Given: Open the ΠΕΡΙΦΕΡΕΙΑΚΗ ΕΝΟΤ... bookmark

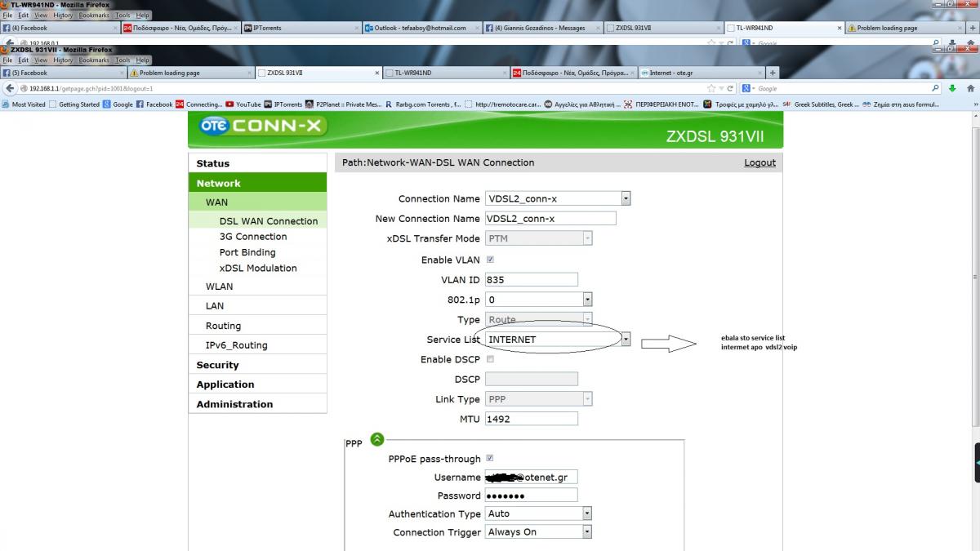Looking at the screenshot, I should point(661,104).
